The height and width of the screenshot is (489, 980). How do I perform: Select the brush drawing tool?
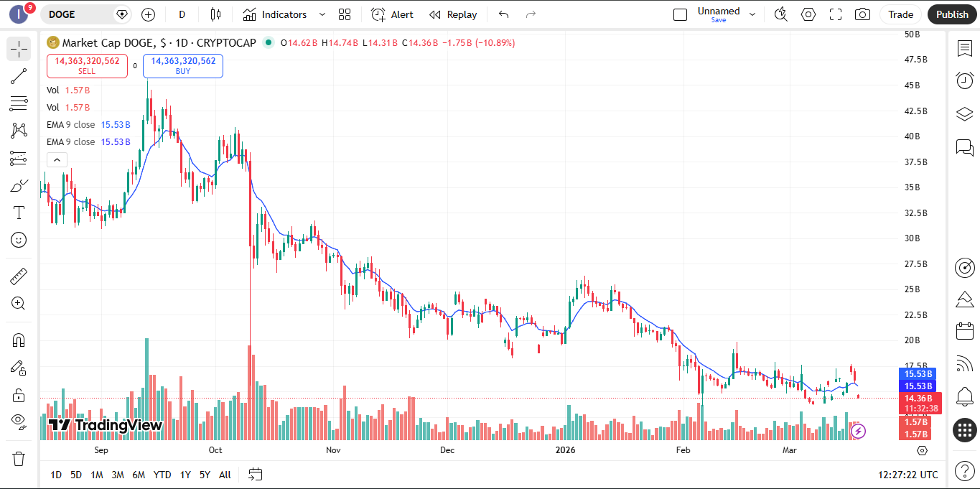click(19, 185)
